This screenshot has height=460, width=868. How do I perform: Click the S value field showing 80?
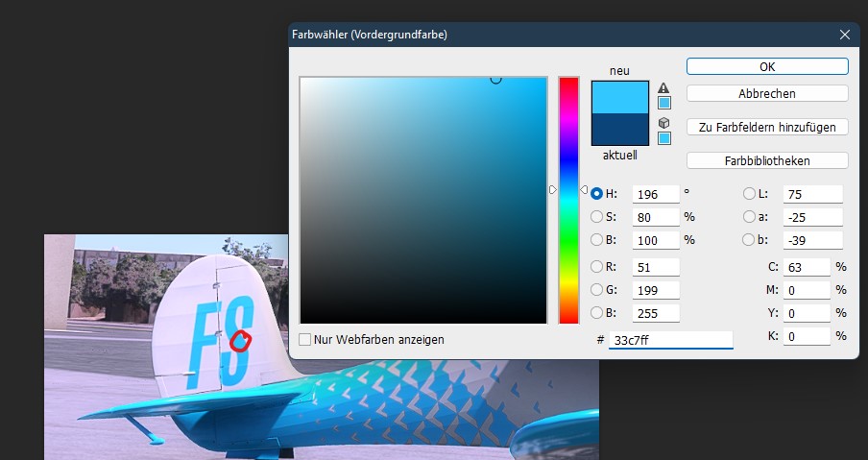tap(656, 217)
